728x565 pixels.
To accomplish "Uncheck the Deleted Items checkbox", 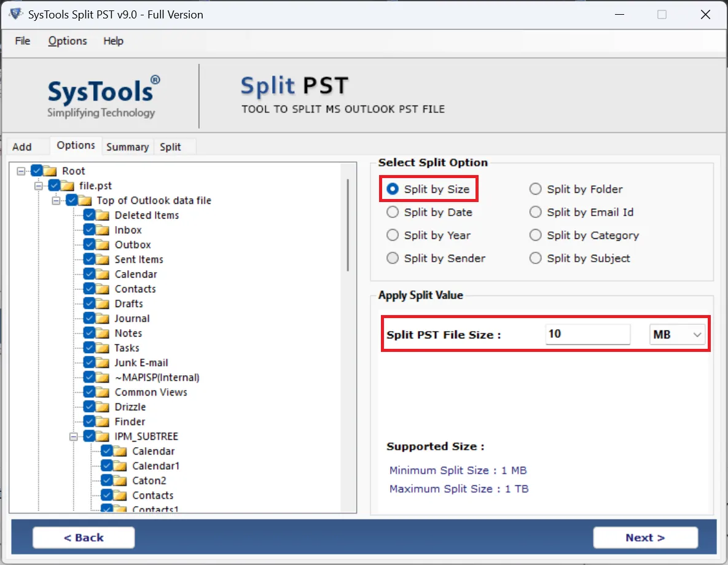I will (89, 214).
